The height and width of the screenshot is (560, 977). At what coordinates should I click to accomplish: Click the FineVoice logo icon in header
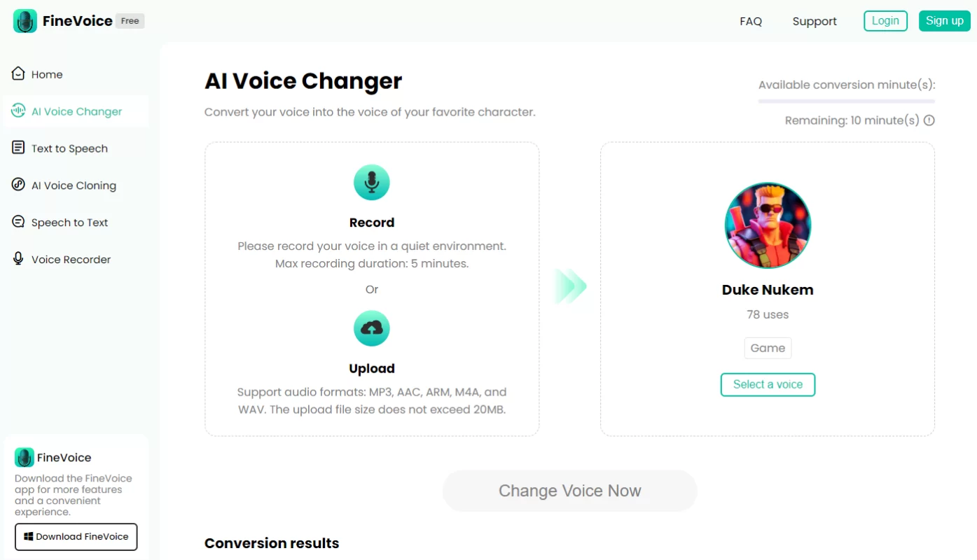25,21
